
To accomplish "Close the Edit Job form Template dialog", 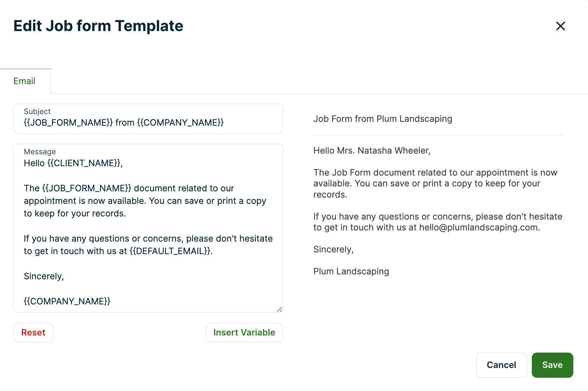I will (560, 26).
